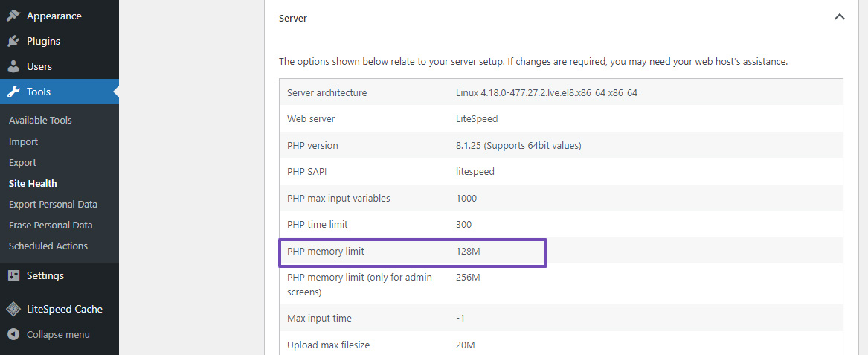This screenshot has height=355, width=868.
Task: Open the Appearance menu
Action: coord(54,16)
